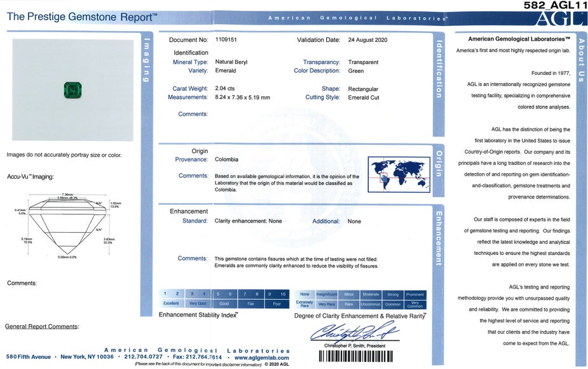Click the document number 1109151
Image resolution: width=588 pixels, height=369 pixels.
pos(227,40)
